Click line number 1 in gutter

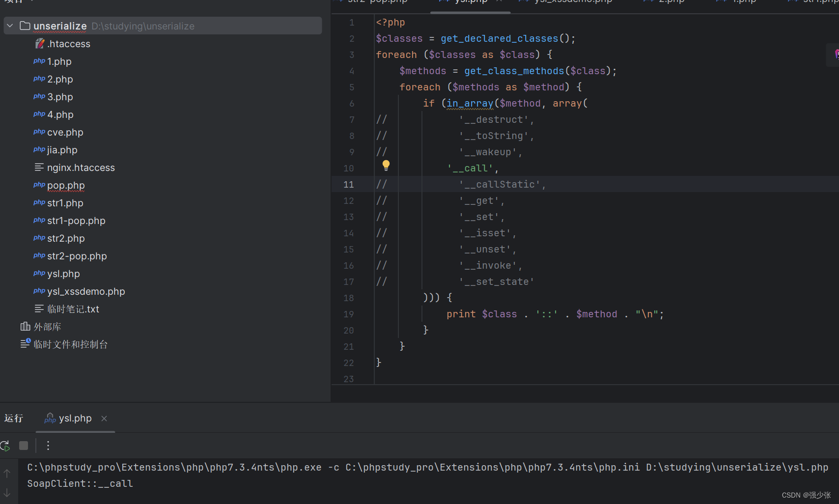pyautogui.click(x=352, y=22)
